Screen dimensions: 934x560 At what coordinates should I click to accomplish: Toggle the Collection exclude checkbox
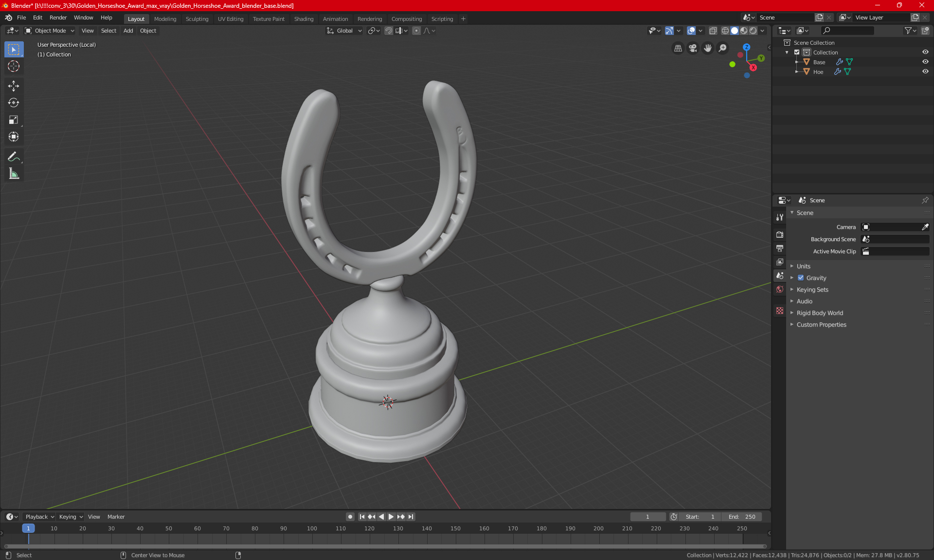[797, 52]
